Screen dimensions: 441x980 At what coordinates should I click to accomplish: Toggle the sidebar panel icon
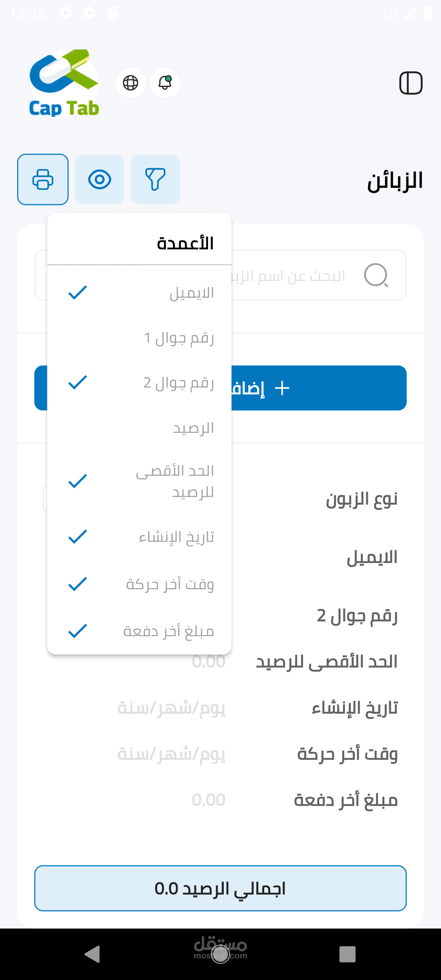(411, 83)
